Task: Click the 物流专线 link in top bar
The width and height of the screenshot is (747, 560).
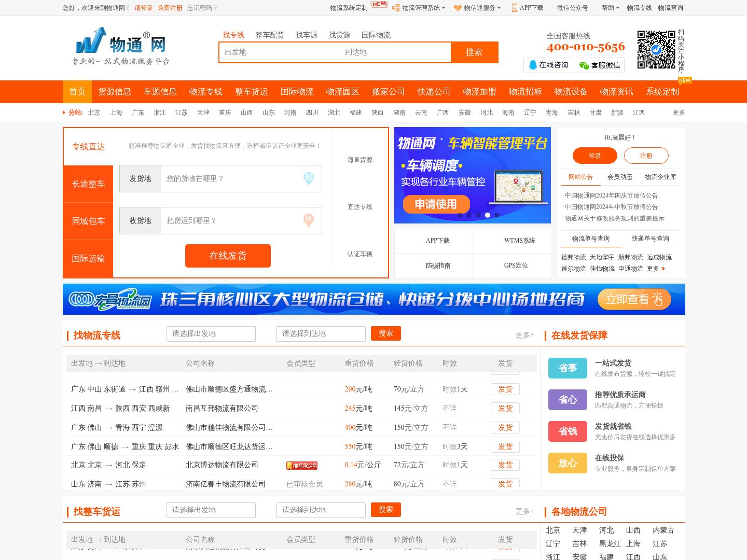Action: 640,8
